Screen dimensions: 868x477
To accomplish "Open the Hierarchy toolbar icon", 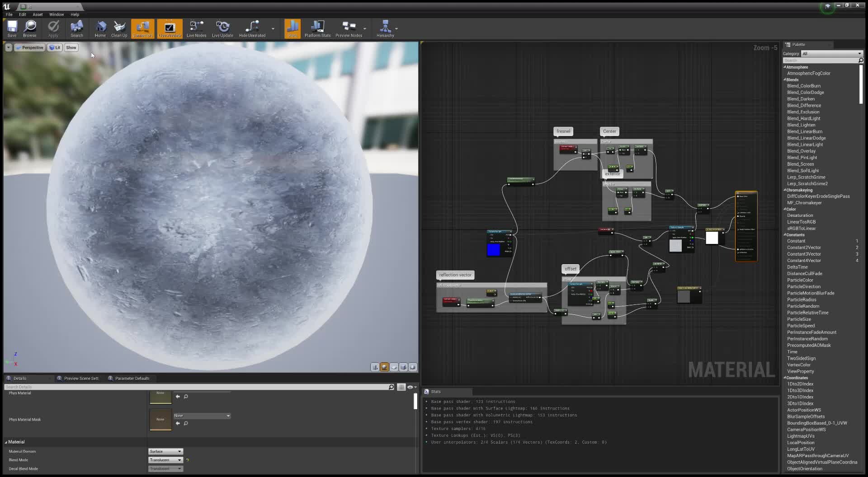I will coord(386,28).
